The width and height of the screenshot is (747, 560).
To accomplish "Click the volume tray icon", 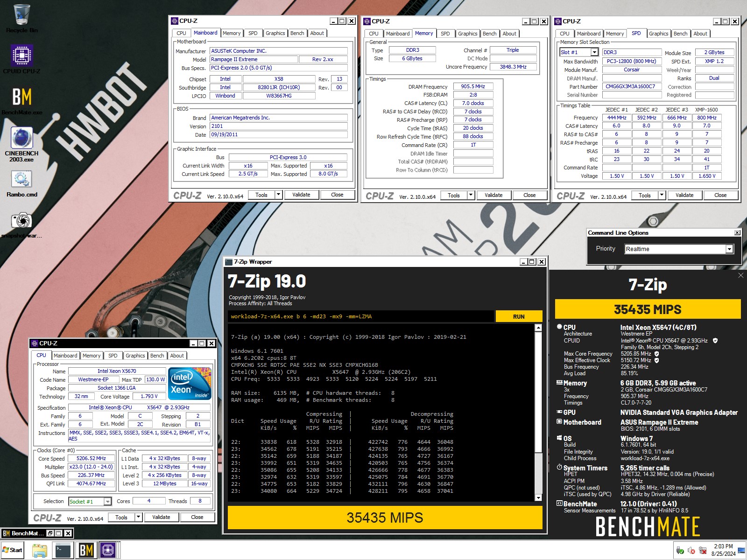I will tap(691, 551).
